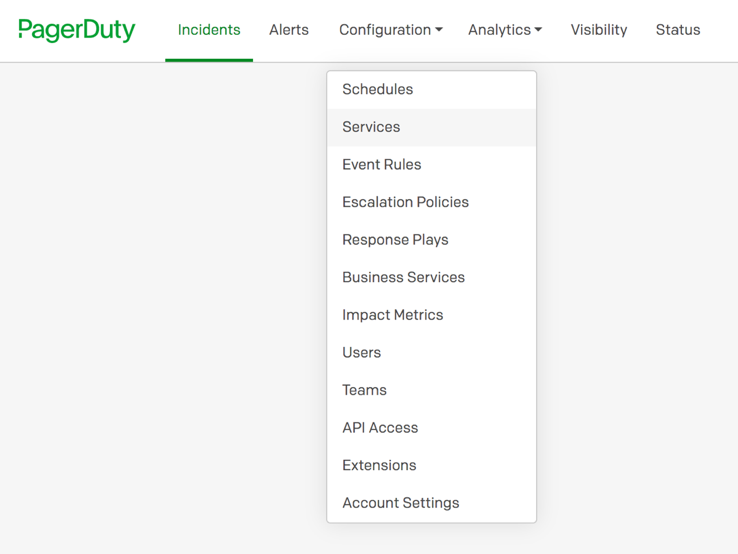This screenshot has height=554, width=738.
Task: Open the Incidents tab
Action: pyautogui.click(x=209, y=30)
